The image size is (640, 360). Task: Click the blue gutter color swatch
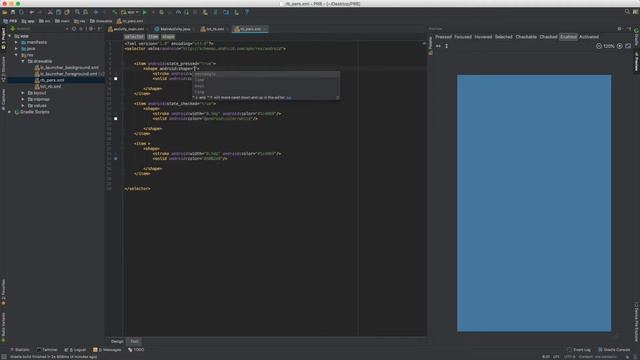click(x=116, y=158)
